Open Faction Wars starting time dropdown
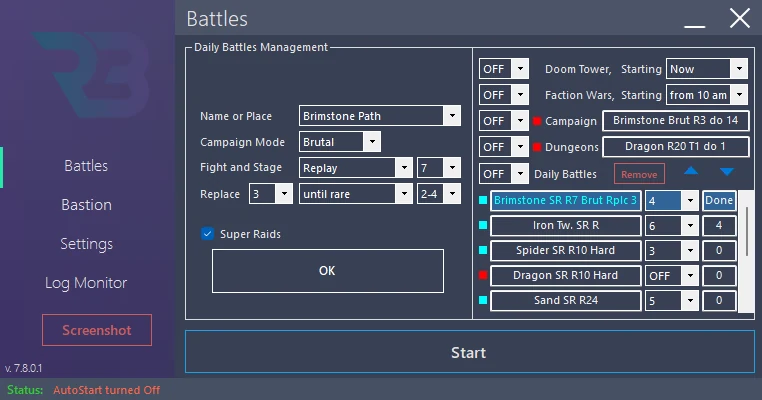Image resolution: width=762 pixels, height=400 pixels. (x=707, y=95)
